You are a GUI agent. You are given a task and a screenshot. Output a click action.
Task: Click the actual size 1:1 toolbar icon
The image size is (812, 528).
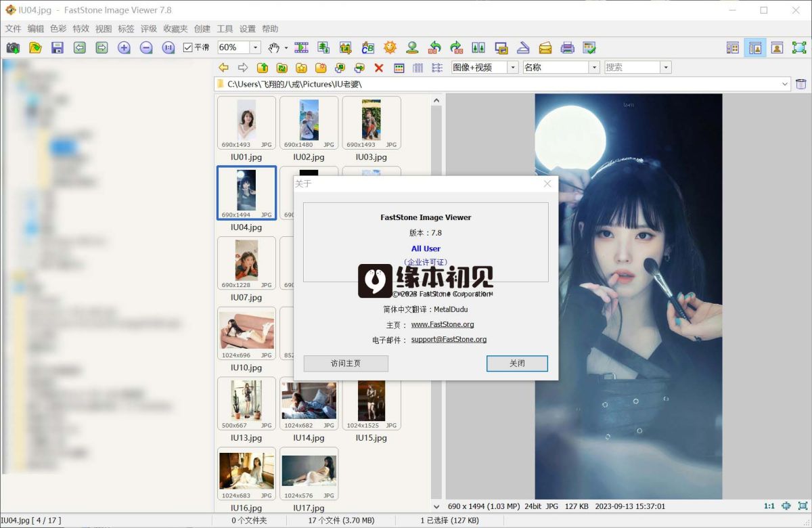[168, 48]
